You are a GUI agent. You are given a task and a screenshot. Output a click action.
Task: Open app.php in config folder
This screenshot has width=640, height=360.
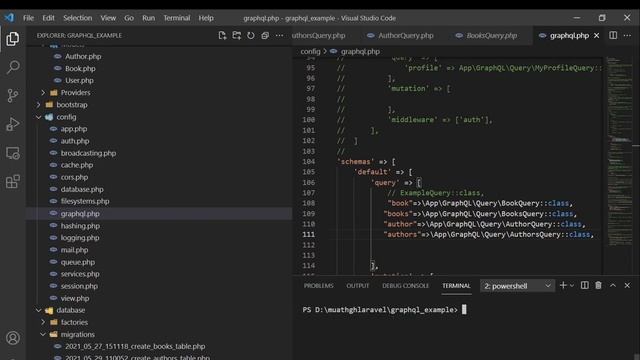click(x=74, y=129)
